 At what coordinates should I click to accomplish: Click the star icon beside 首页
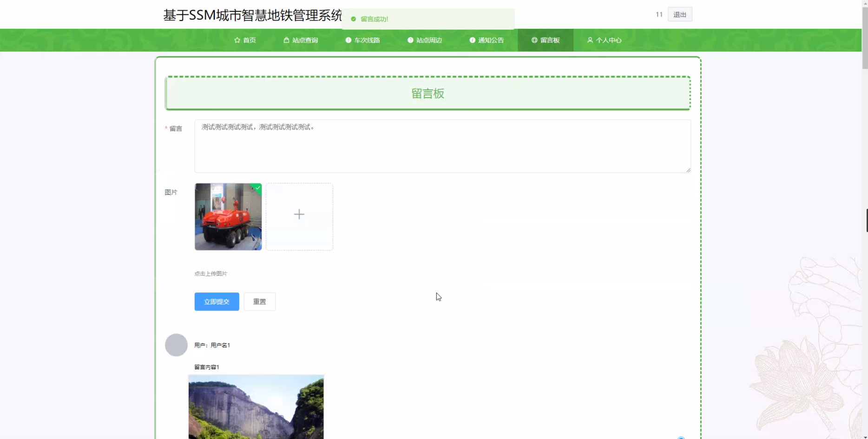(237, 40)
